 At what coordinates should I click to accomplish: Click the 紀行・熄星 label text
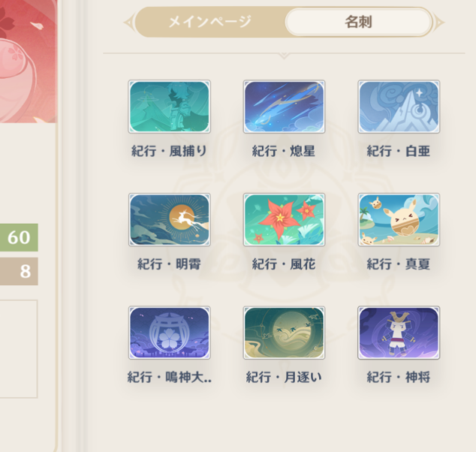click(284, 151)
